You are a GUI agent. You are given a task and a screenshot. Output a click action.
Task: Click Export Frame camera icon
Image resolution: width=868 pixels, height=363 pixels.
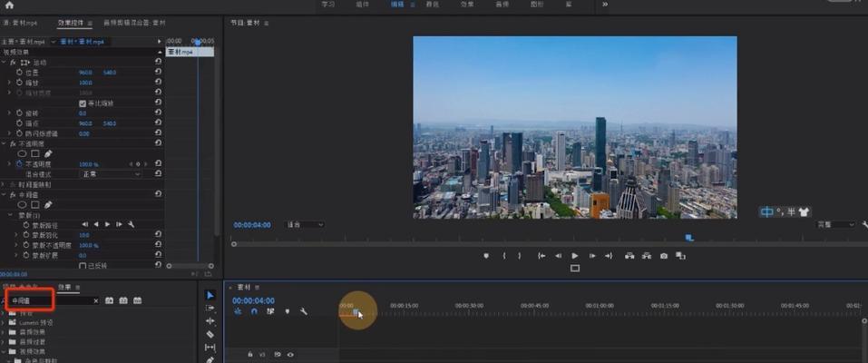[x=664, y=256]
